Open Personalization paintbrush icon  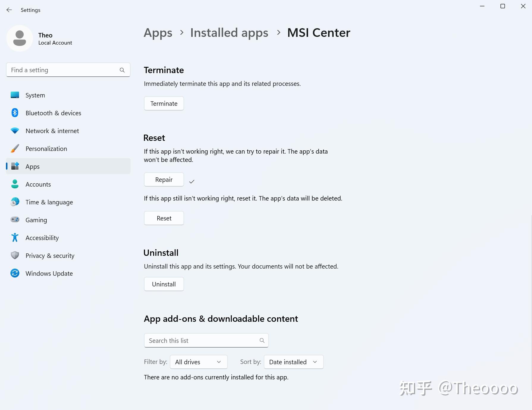point(15,149)
